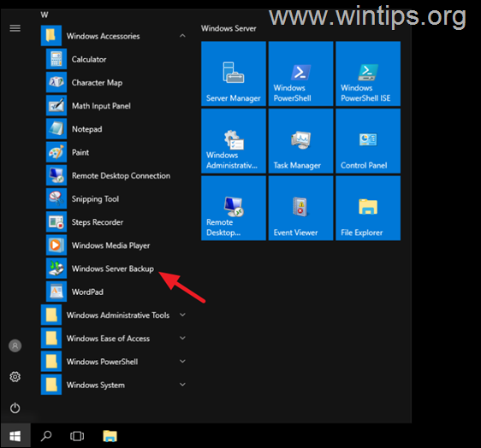Viewport: 481px width, 448px height.
Task: Open File Explorer from the taskbar
Action: (110, 436)
